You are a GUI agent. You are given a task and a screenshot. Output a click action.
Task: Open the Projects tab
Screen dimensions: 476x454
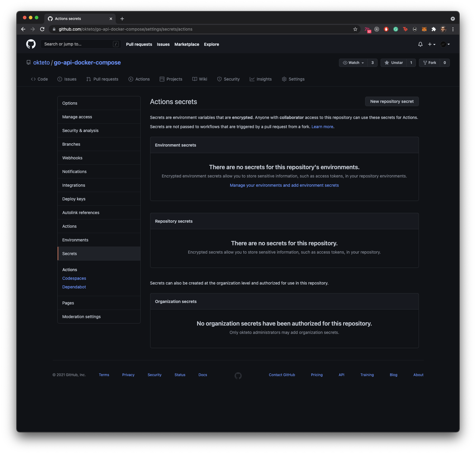(x=171, y=79)
